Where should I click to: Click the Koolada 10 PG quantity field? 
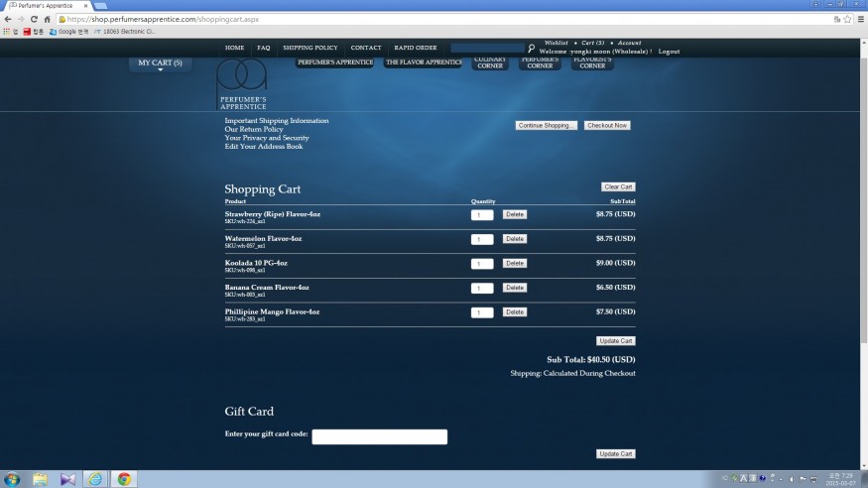pos(482,264)
